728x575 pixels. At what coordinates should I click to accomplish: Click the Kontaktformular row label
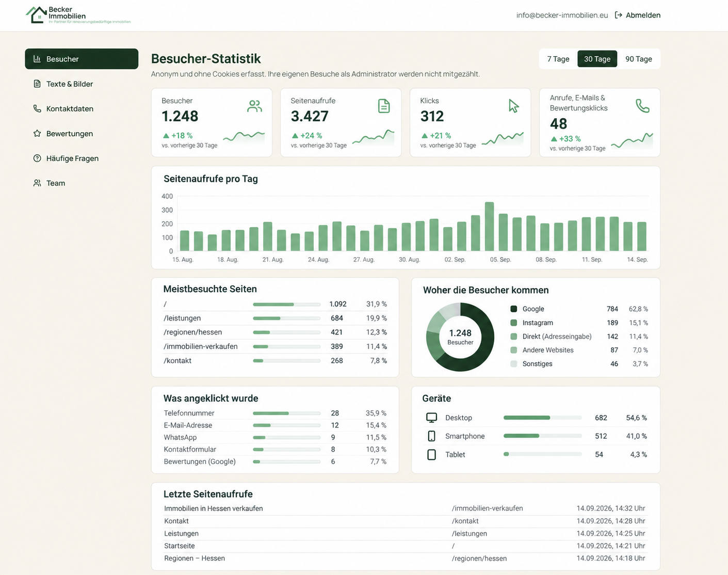coord(190,450)
